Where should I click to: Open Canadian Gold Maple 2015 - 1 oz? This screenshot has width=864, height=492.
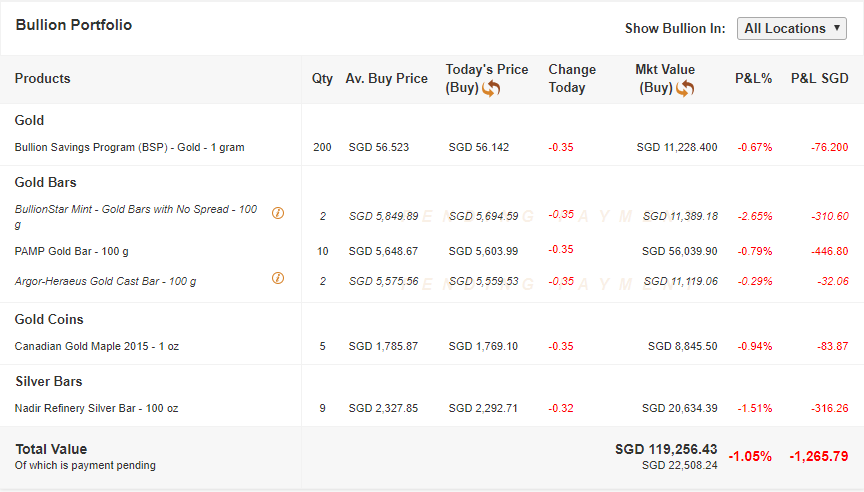[x=97, y=346]
